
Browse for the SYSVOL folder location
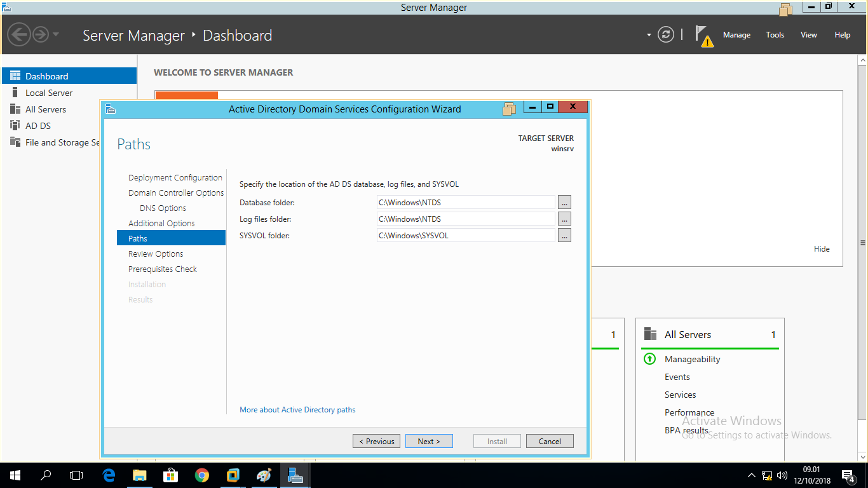[564, 235]
